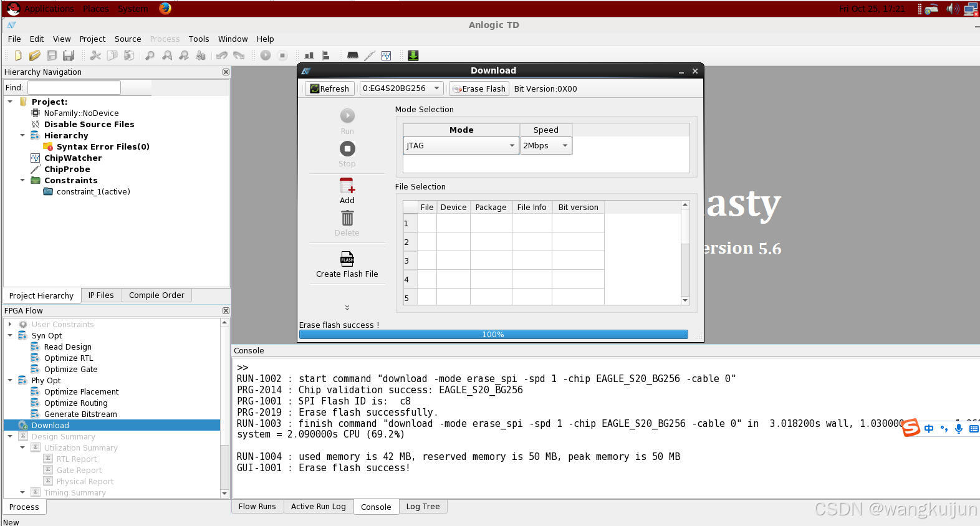Switch to the IP Files tab
Viewport: 980px width, 526px height.
tap(101, 295)
